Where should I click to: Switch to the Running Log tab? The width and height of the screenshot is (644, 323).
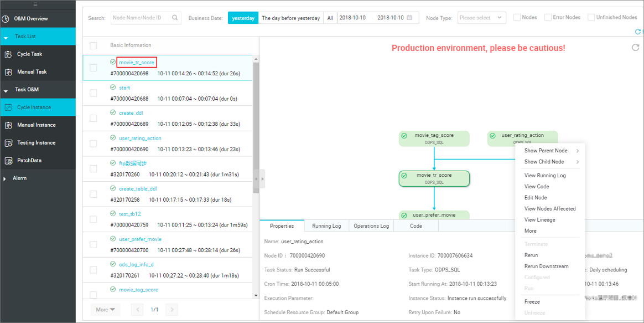pos(326,226)
